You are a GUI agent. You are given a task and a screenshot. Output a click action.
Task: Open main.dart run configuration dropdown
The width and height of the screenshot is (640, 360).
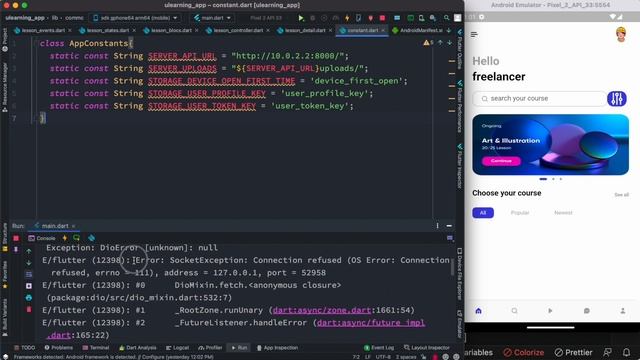pyautogui.click(x=213, y=18)
